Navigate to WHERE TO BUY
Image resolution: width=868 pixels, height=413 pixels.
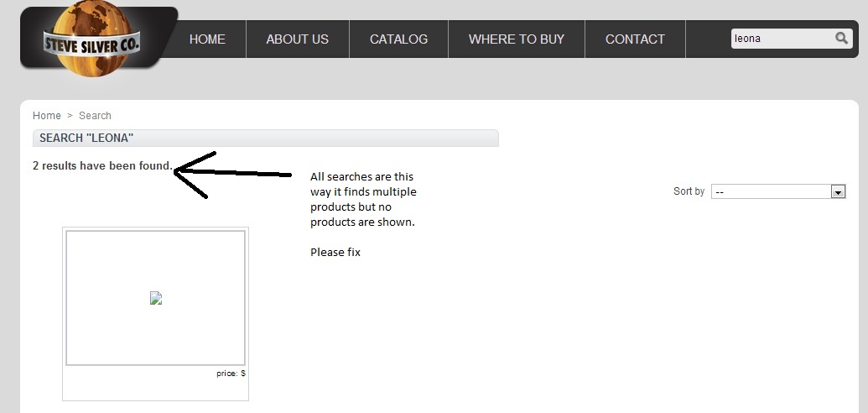pos(517,39)
